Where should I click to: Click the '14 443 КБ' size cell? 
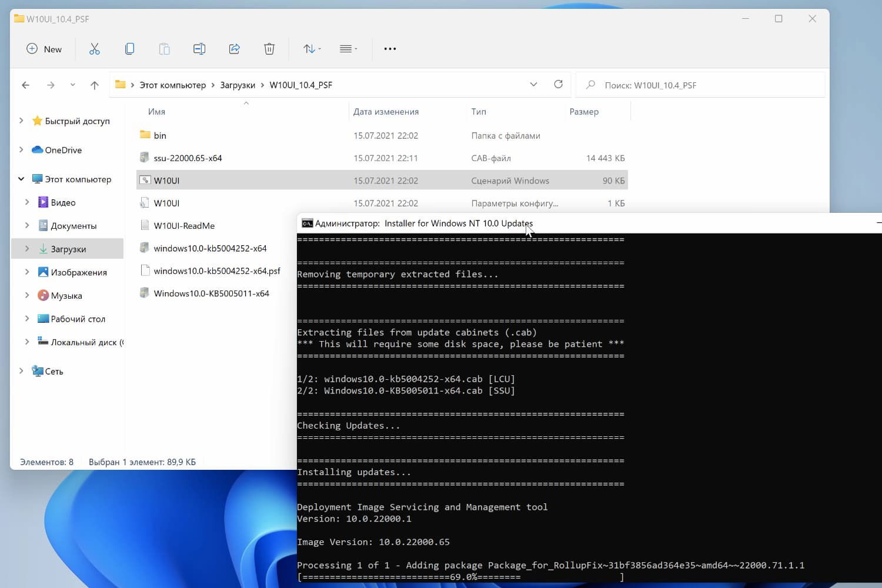[605, 158]
